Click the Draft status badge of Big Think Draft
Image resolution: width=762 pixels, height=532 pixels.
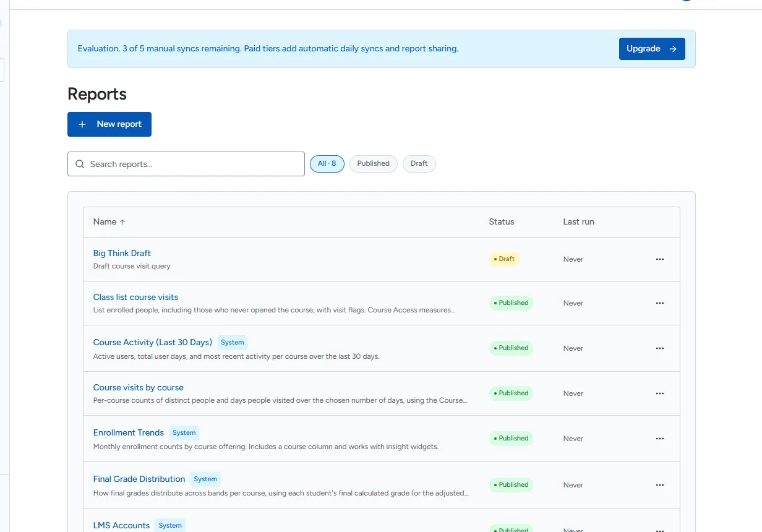coord(504,259)
